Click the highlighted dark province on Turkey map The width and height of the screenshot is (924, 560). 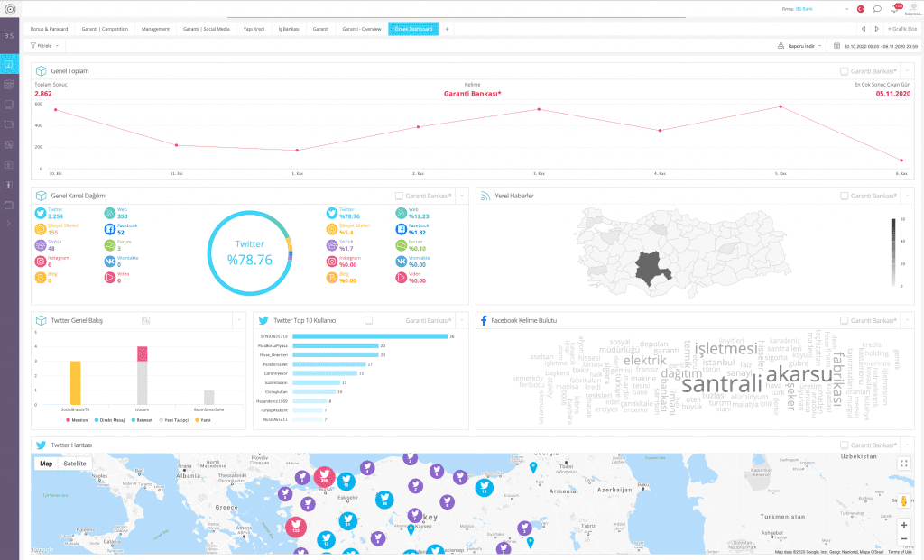point(652,268)
